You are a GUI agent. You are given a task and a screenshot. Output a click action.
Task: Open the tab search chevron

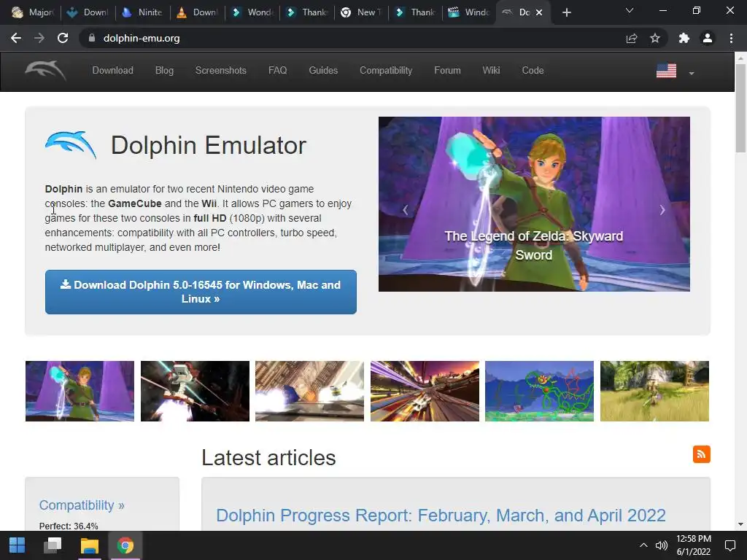click(630, 10)
